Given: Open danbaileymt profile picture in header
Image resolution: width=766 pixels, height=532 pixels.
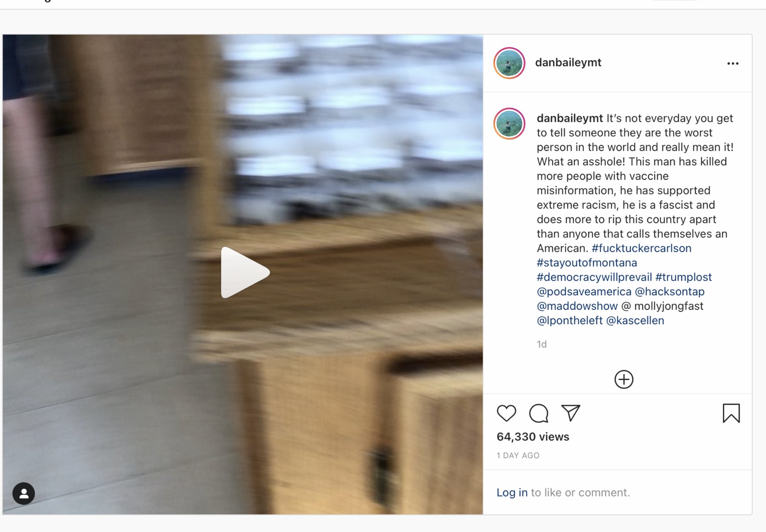Looking at the screenshot, I should click(509, 63).
